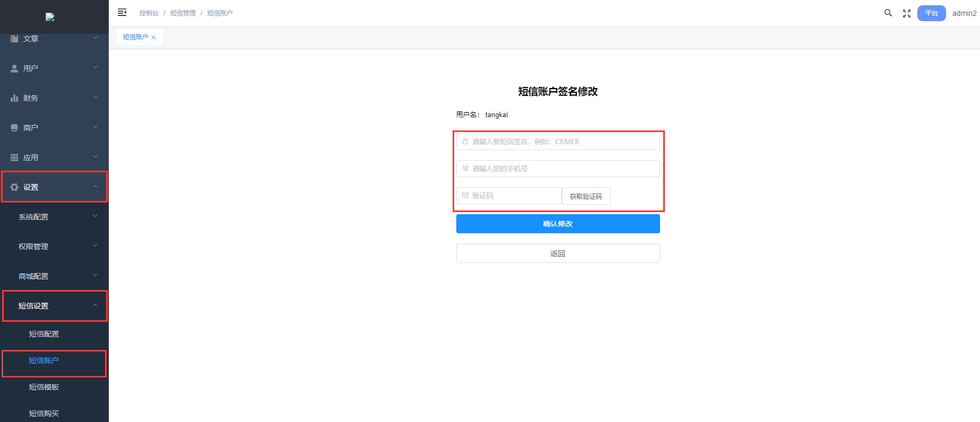Screen dimensions: 980x422
Task: Click the 商户 shop icon
Action: point(14,128)
